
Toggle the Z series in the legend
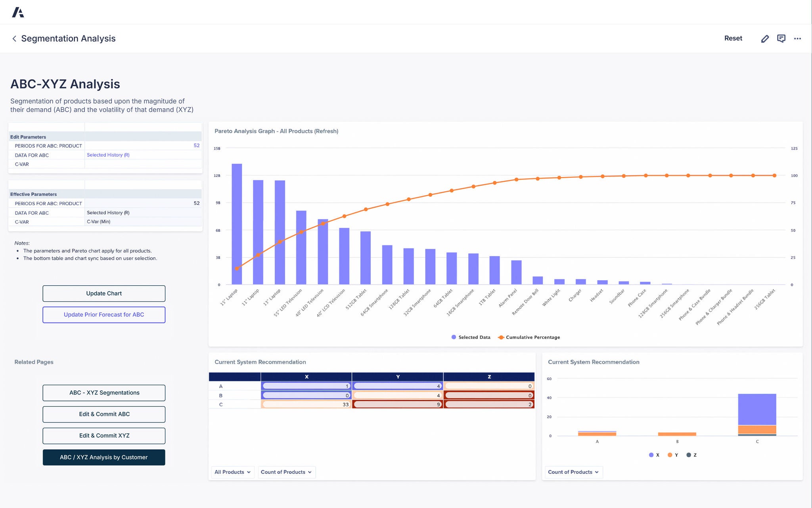click(689, 455)
